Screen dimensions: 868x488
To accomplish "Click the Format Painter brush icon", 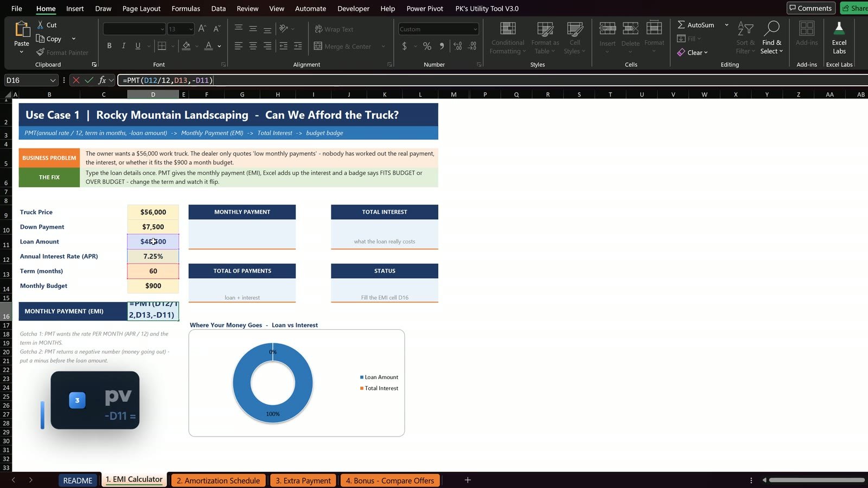I will [40, 53].
